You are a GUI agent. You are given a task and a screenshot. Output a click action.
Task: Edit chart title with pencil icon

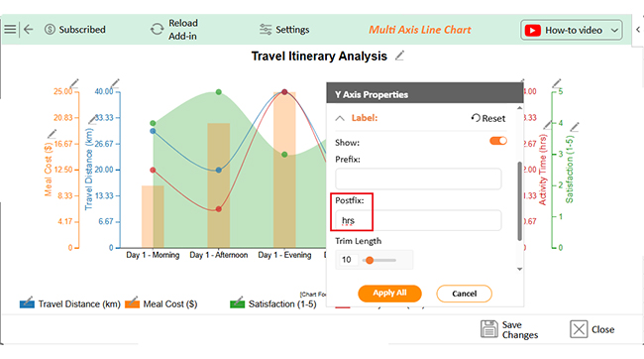tap(399, 56)
